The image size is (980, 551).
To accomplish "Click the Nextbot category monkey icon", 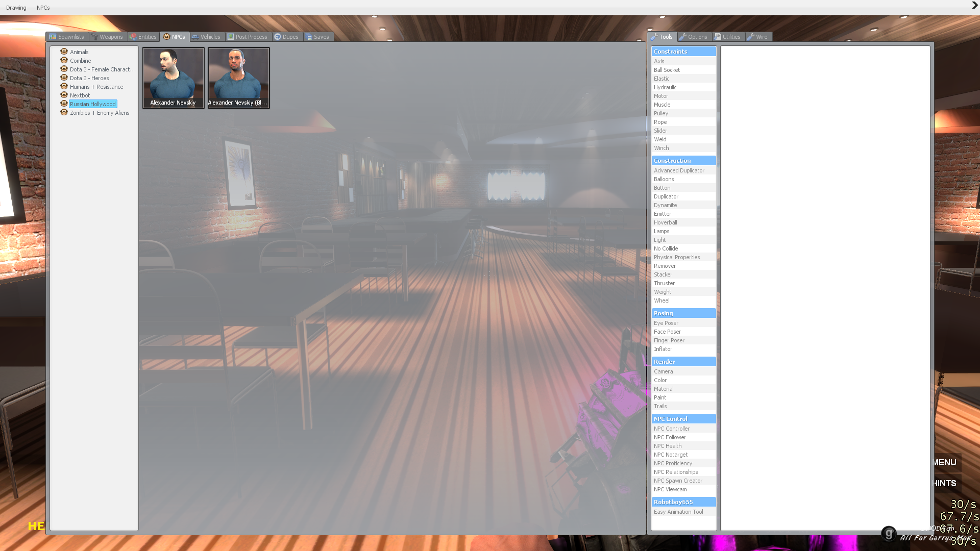I will point(64,95).
